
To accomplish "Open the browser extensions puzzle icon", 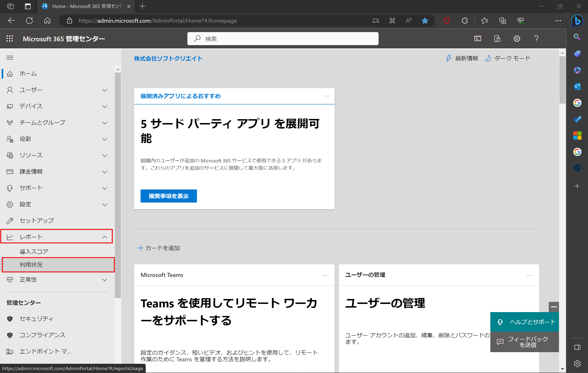I will click(x=464, y=20).
